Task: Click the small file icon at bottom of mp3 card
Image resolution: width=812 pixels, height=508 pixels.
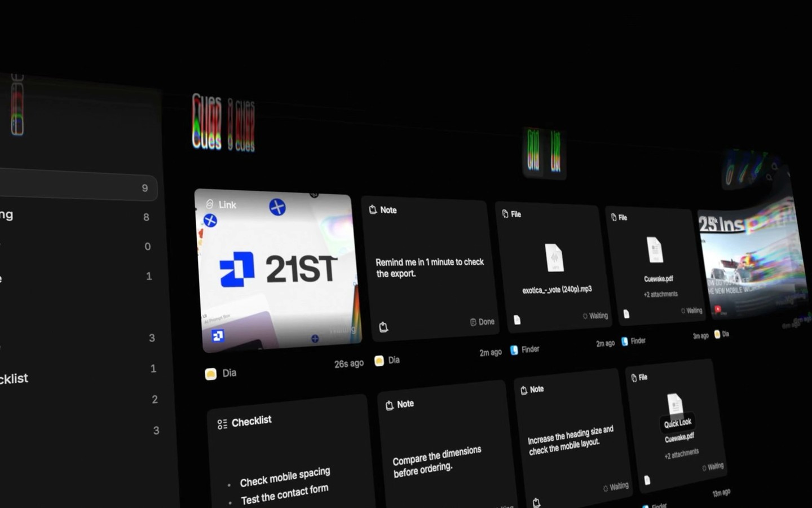Action: click(517, 320)
